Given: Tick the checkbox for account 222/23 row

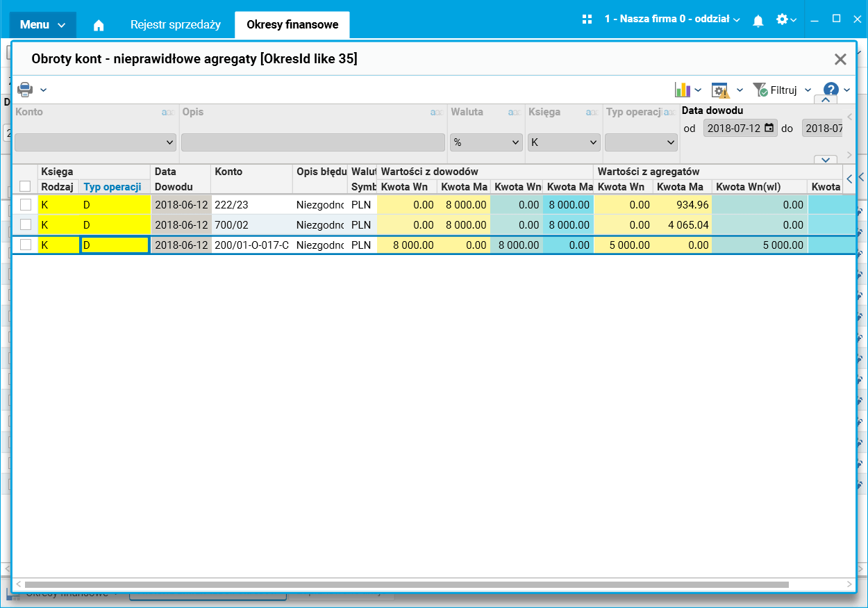Looking at the screenshot, I should click(x=26, y=205).
